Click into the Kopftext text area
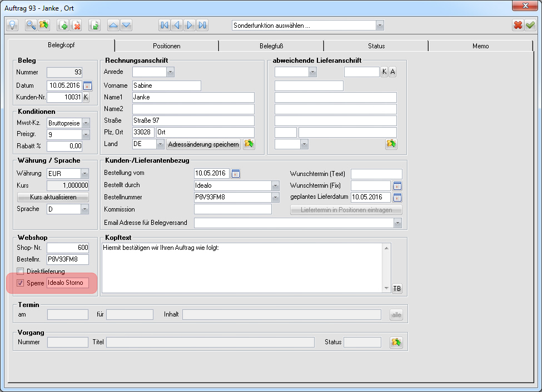The width and height of the screenshot is (542, 392). coord(243,268)
